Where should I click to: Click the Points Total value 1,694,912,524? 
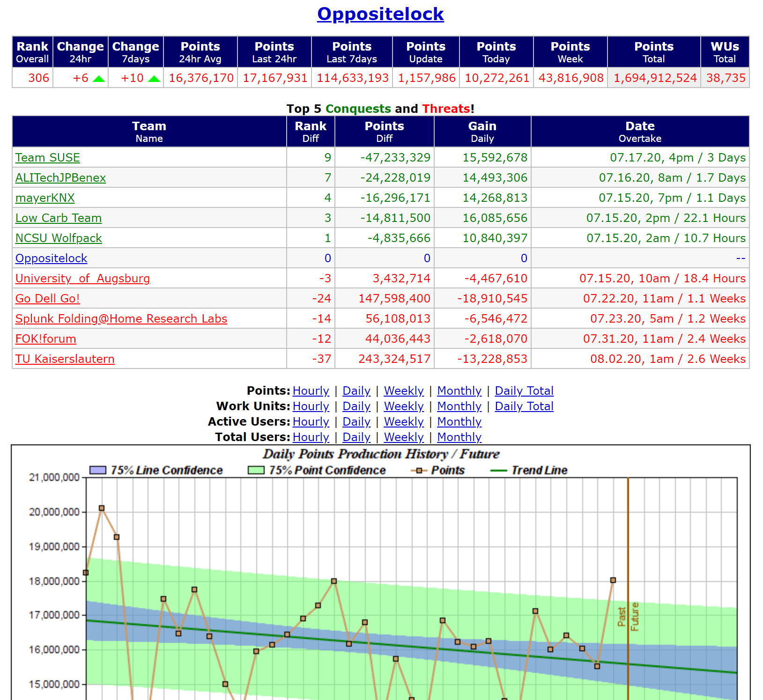pyautogui.click(x=655, y=78)
